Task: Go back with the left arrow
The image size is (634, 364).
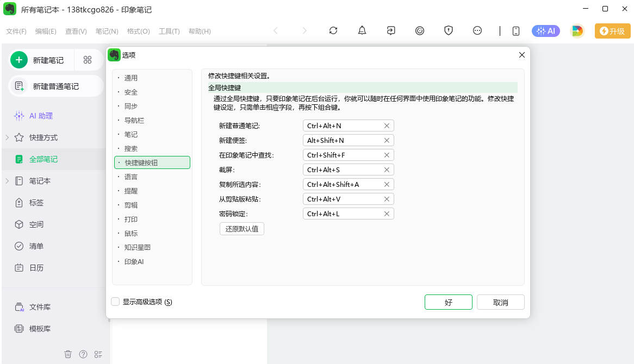Action: tap(276, 31)
